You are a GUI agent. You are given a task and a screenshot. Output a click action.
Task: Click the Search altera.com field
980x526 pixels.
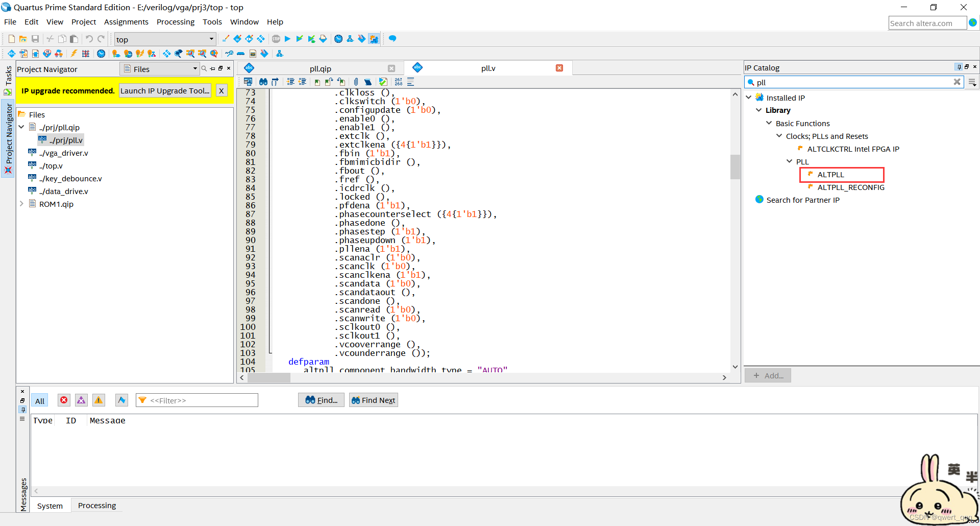(x=927, y=23)
